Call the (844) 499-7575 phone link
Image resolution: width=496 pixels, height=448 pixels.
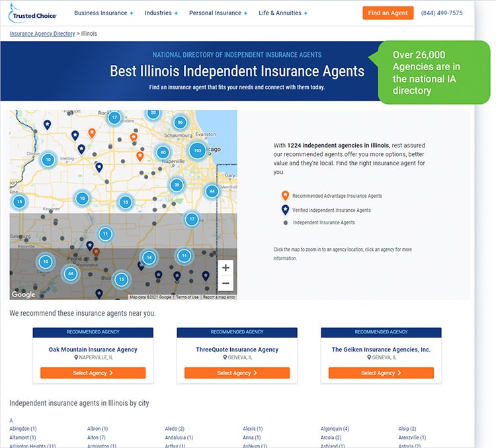pos(442,13)
